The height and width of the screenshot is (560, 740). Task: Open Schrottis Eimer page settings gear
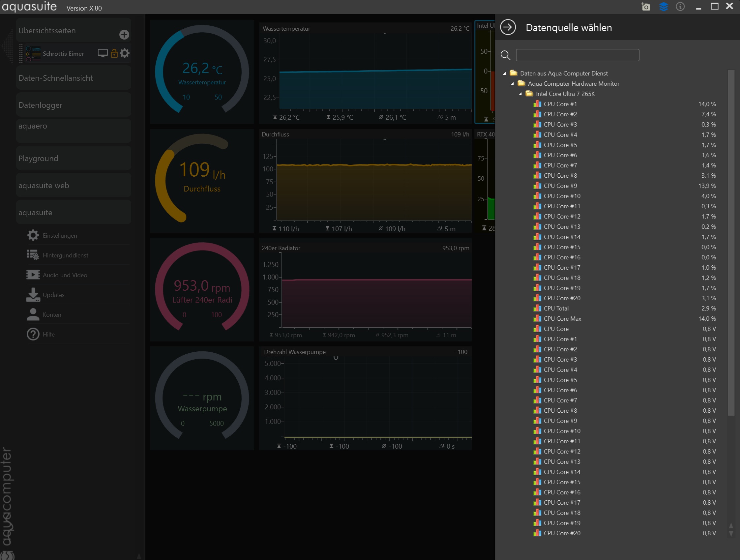[125, 53]
